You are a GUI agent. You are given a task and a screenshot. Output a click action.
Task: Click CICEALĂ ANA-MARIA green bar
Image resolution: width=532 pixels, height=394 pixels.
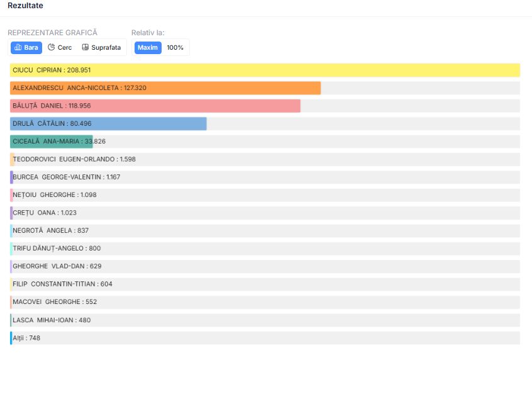pyautogui.click(x=52, y=142)
